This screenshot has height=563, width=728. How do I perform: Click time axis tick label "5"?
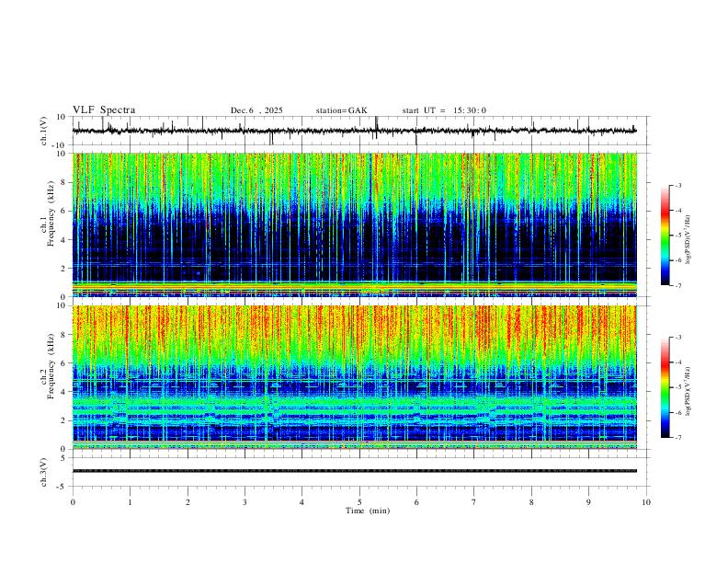coord(359,502)
